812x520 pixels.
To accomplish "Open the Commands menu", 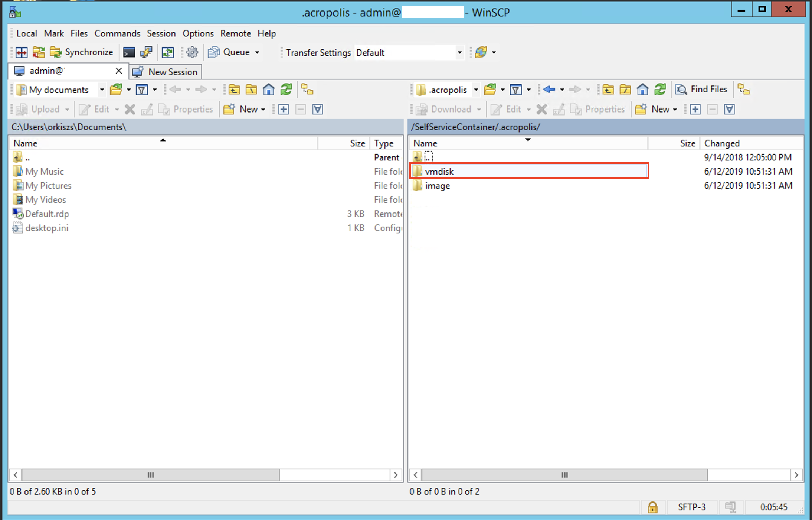I will point(117,33).
